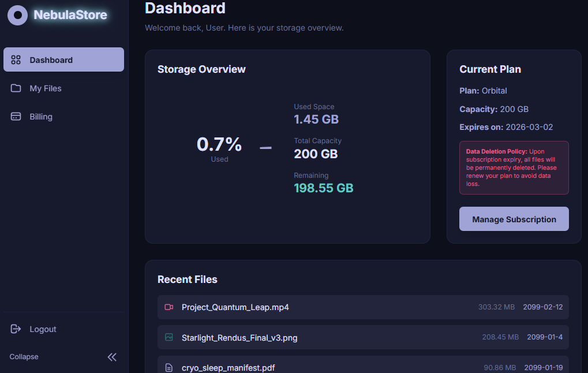Open the Starlight_Rendus_Final_v3.png file row
Screen dimensions: 588x373
(x=362, y=337)
